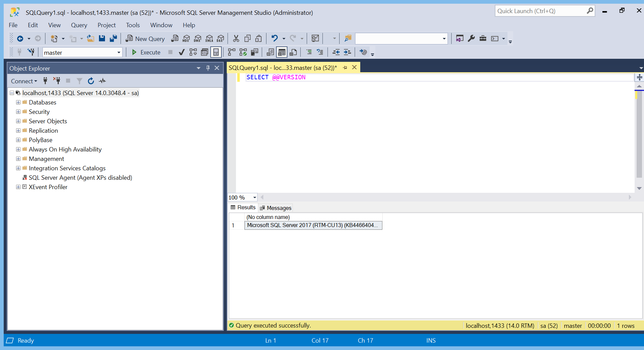Select the Analysis Services MDX Query icon
644x350 pixels.
pos(186,38)
